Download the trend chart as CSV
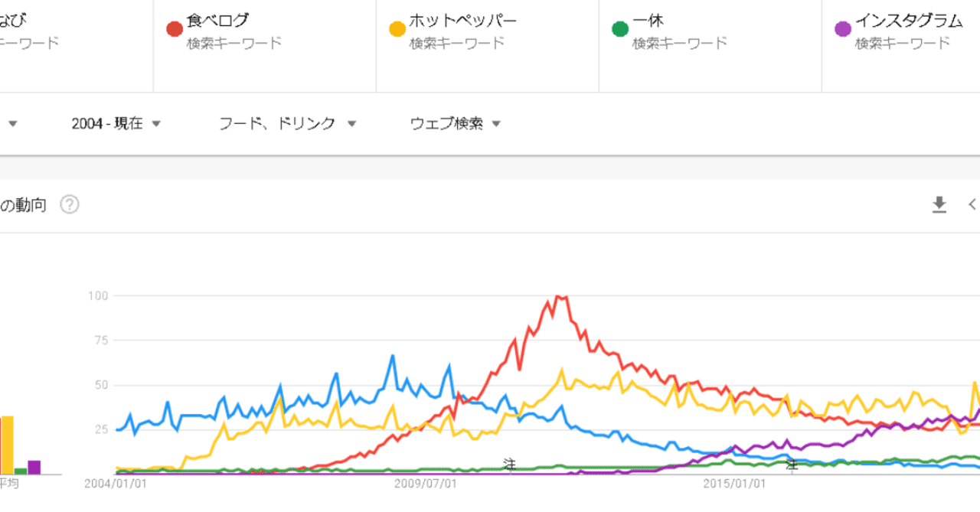The width and height of the screenshot is (980, 512). (939, 204)
